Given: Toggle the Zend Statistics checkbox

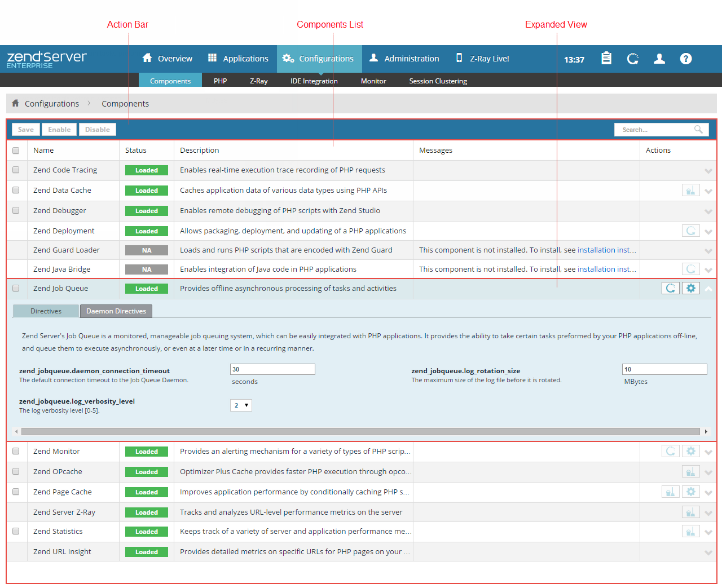Looking at the screenshot, I should 16,531.
